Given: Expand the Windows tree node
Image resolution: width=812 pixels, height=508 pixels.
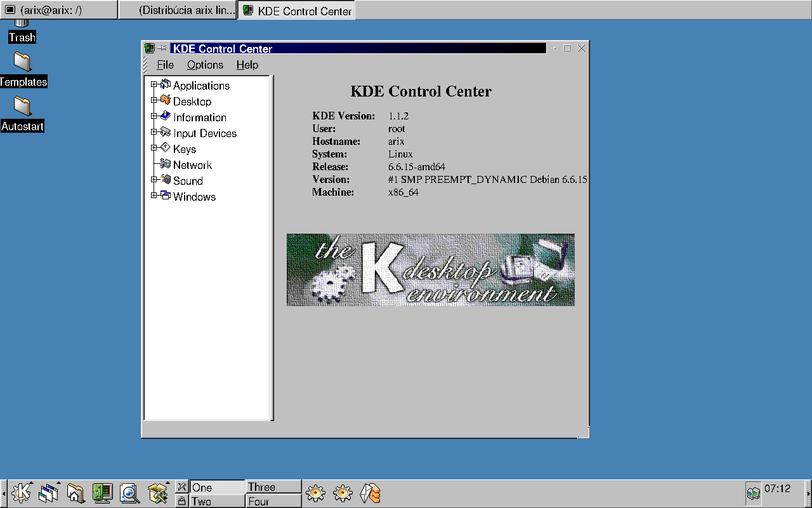Looking at the screenshot, I should pos(154,196).
